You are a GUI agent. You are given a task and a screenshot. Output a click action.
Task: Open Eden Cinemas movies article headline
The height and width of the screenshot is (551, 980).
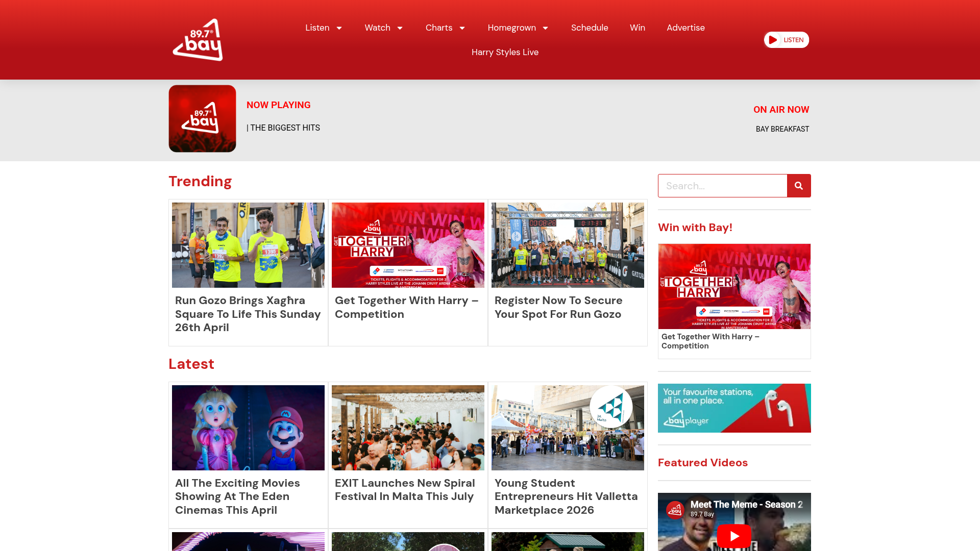click(237, 496)
